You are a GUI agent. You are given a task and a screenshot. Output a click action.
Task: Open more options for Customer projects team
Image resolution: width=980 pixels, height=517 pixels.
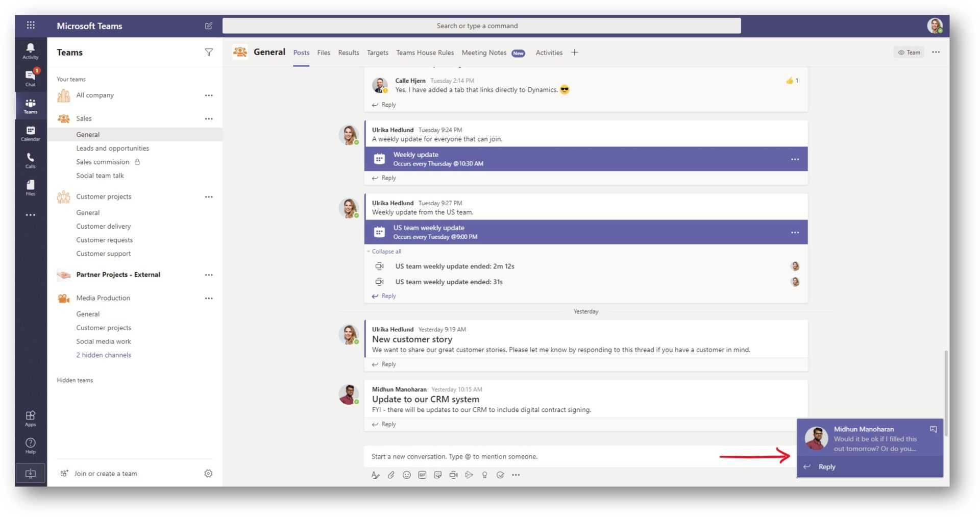pos(209,196)
